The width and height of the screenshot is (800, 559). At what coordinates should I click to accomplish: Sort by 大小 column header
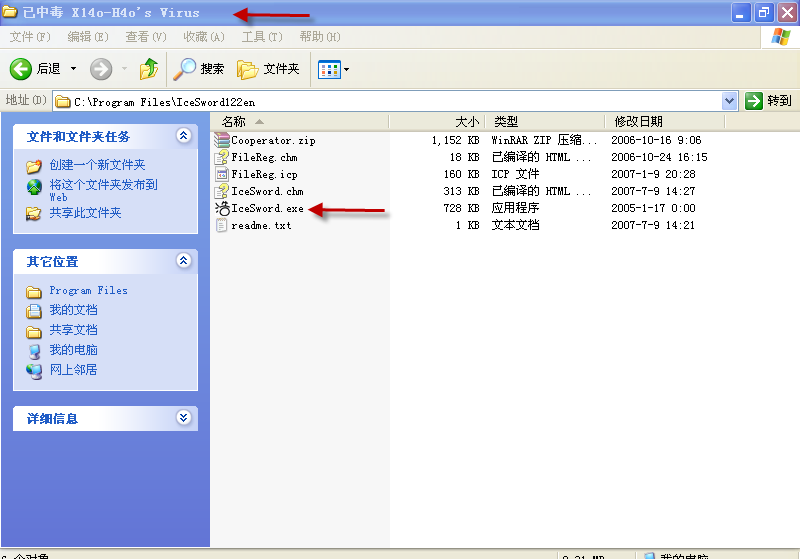437,121
